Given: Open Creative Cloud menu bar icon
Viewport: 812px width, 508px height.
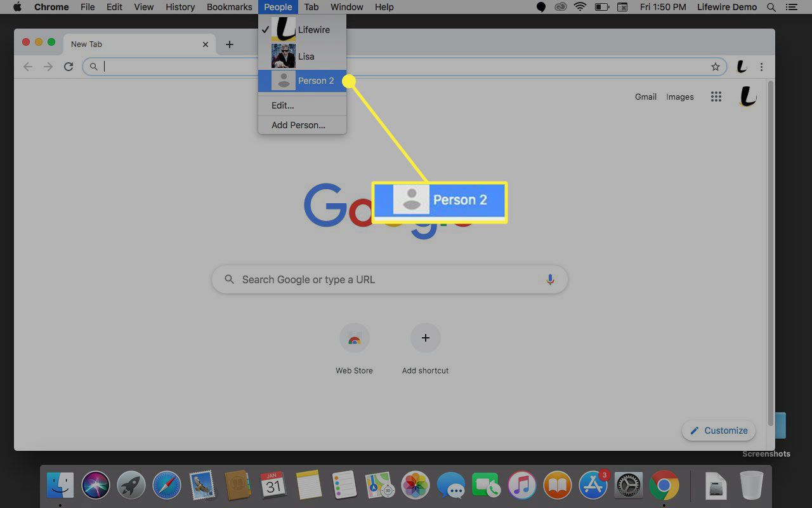Looking at the screenshot, I should tap(560, 7).
